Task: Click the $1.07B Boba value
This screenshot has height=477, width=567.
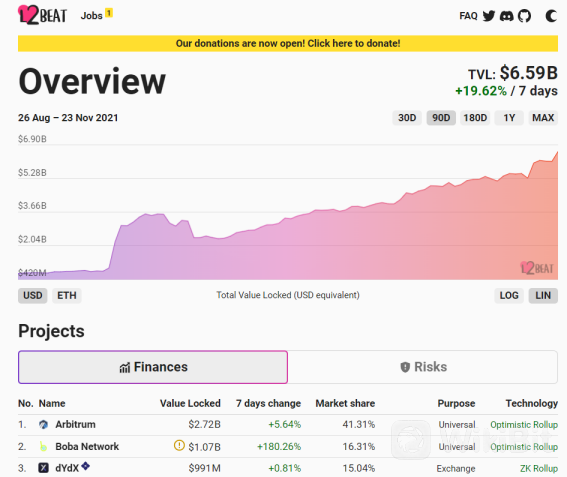Action: tap(204, 447)
